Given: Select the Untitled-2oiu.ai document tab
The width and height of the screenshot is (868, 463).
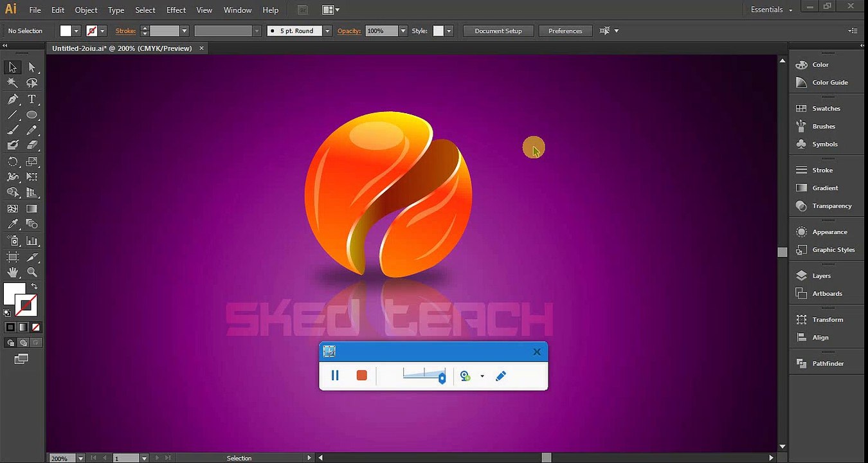Looking at the screenshot, I should coord(122,48).
